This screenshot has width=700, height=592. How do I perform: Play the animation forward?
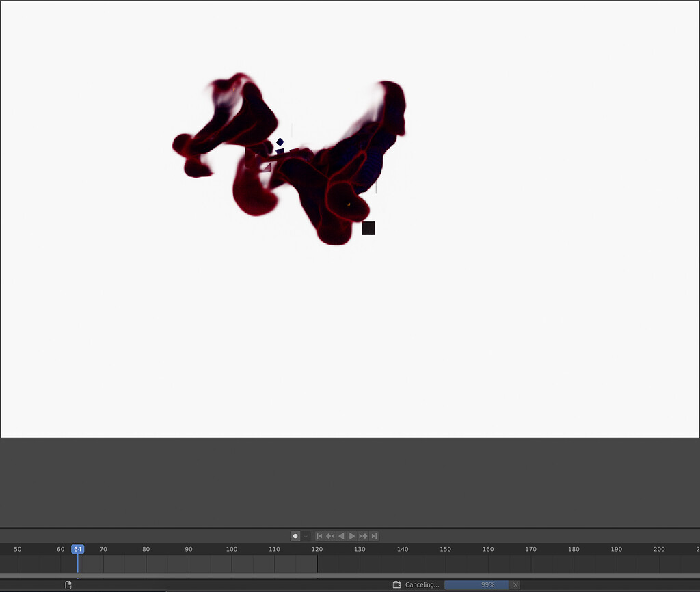[352, 536]
